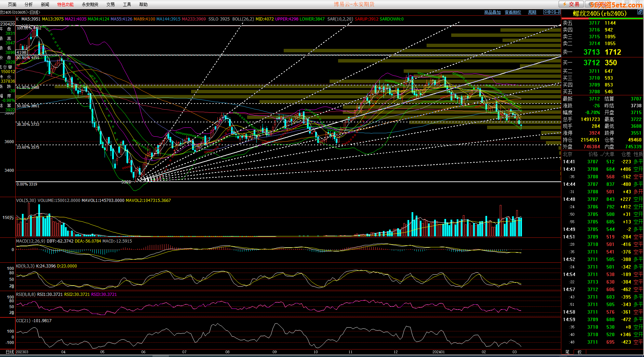Open the 页面 menu
Image resolution: width=644 pixels, height=357 pixels.
point(12,4)
